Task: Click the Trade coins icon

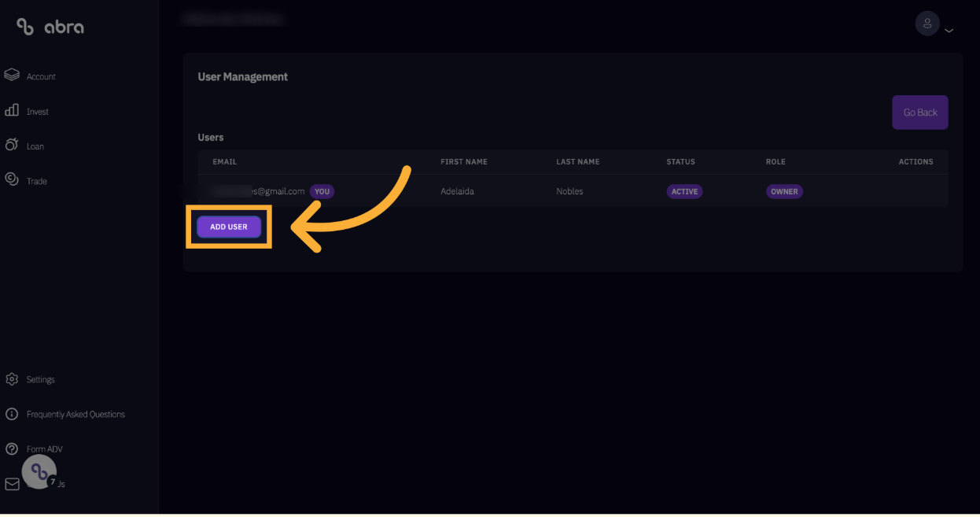Action: pos(12,179)
